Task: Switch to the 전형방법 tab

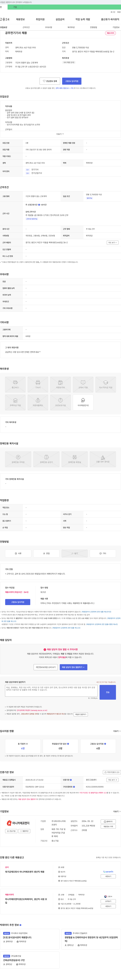Action: tap(94, 27)
